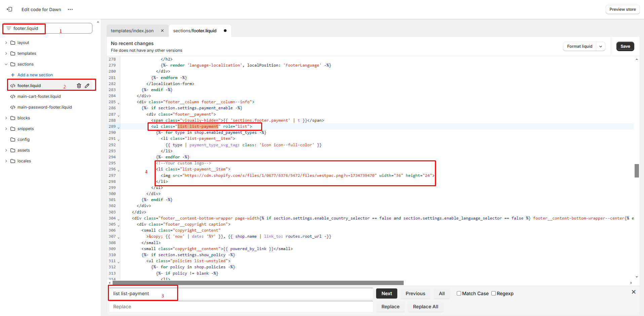Viewport: 644px width, 316px height.
Task: Click the Add a new section link
Action: (x=35, y=75)
